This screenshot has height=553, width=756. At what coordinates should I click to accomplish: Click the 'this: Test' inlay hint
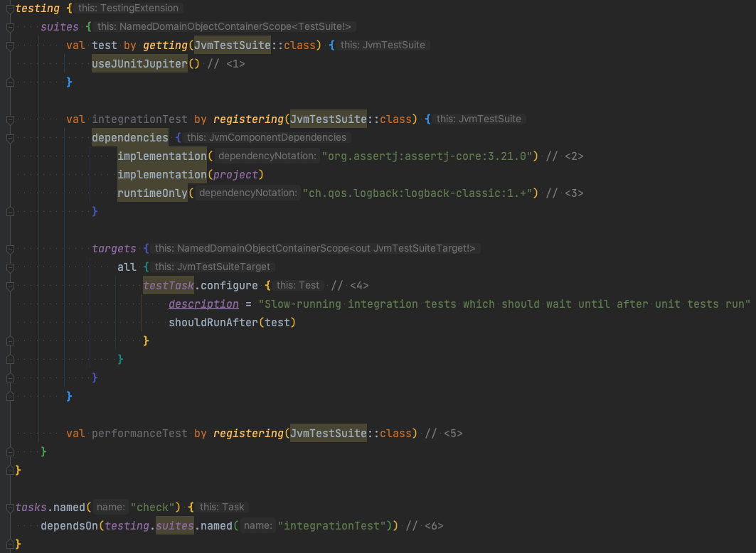[x=299, y=285]
